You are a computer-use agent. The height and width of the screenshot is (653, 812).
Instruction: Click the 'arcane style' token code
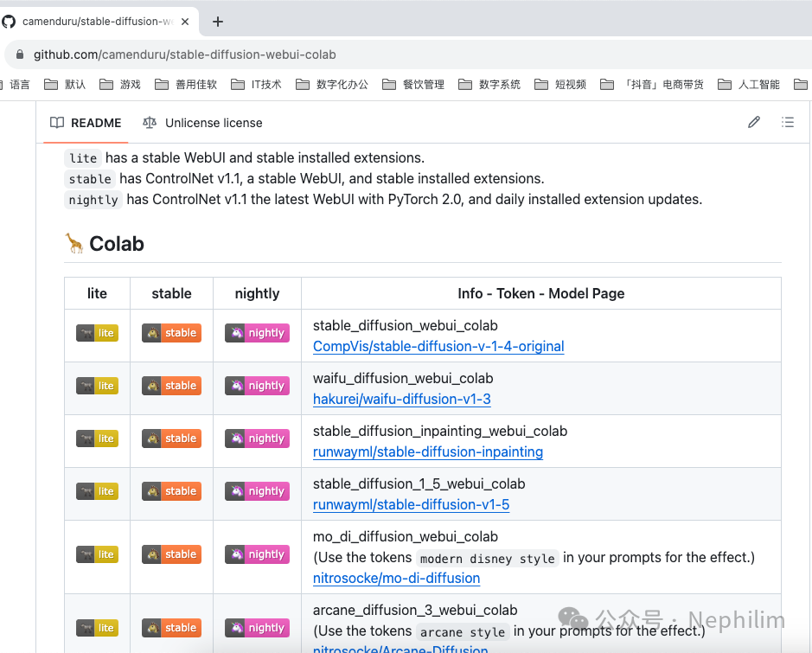463,632
